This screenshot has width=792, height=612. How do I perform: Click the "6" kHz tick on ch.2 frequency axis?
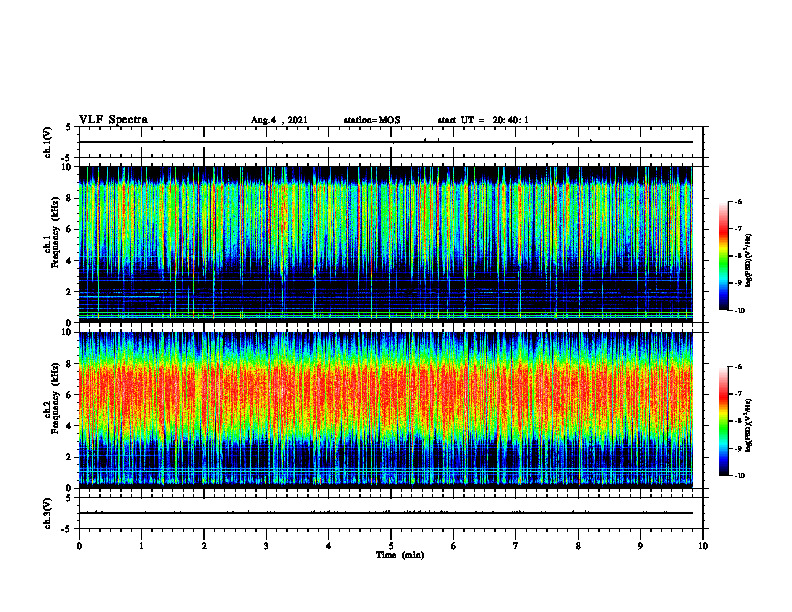[x=70, y=395]
